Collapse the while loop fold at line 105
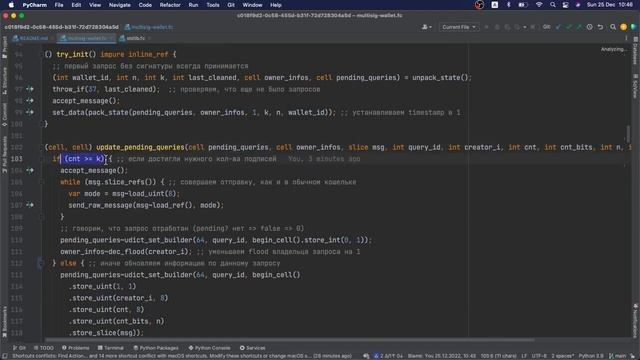This screenshot has width=640, height=360. 41,182
